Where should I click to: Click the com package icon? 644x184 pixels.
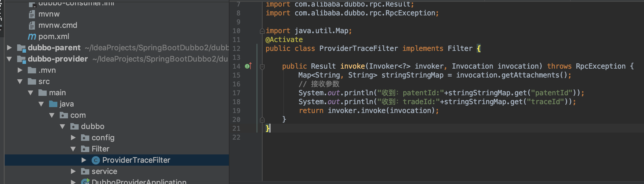[x=64, y=115]
